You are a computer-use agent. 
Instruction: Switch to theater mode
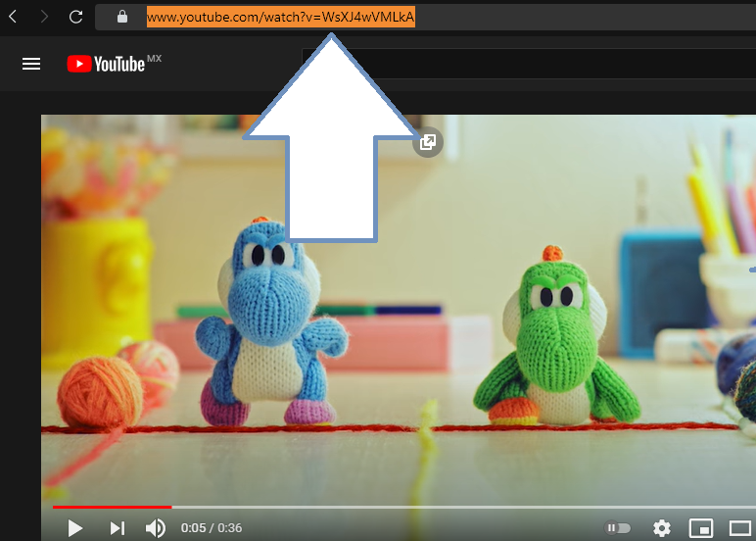click(740, 528)
